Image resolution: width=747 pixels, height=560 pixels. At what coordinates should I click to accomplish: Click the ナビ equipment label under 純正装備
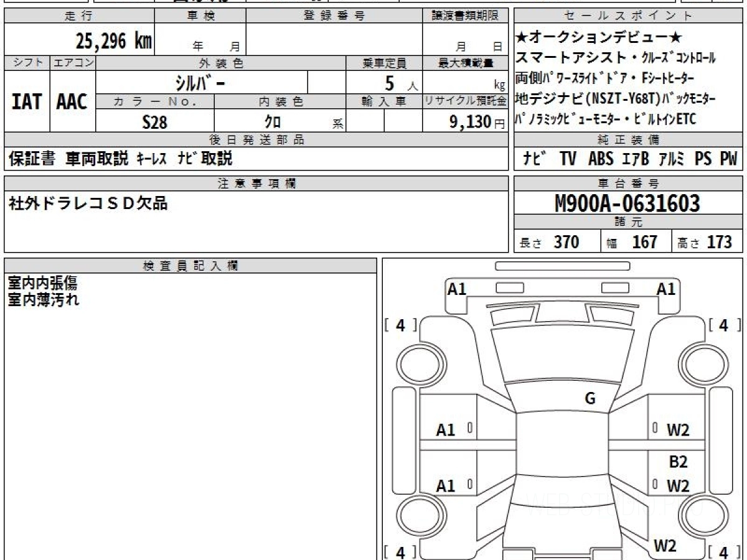click(x=534, y=159)
